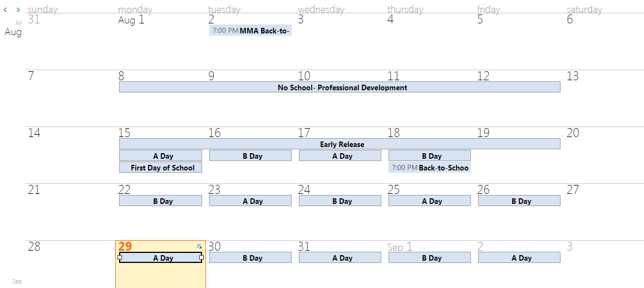Go to the next month arrow
This screenshot has height=288, width=644.
[18, 9]
